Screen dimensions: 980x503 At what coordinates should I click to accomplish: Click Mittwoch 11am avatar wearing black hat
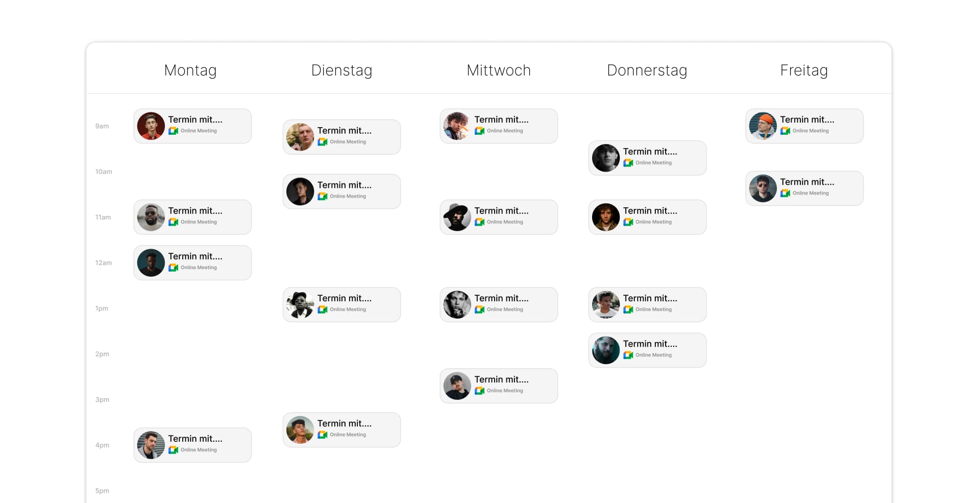click(x=457, y=218)
